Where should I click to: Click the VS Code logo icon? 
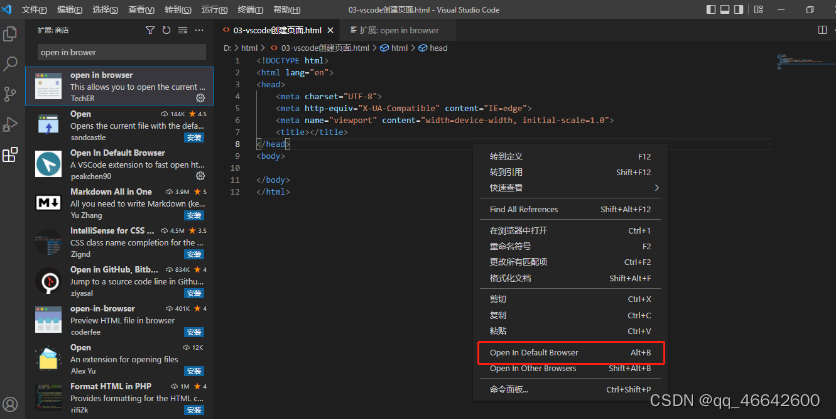pyautogui.click(x=6, y=10)
